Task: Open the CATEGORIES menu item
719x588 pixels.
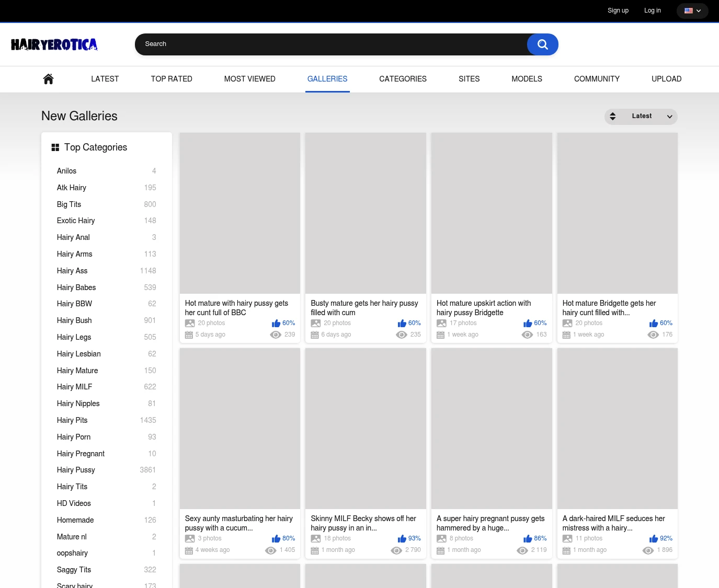Action: tap(403, 79)
